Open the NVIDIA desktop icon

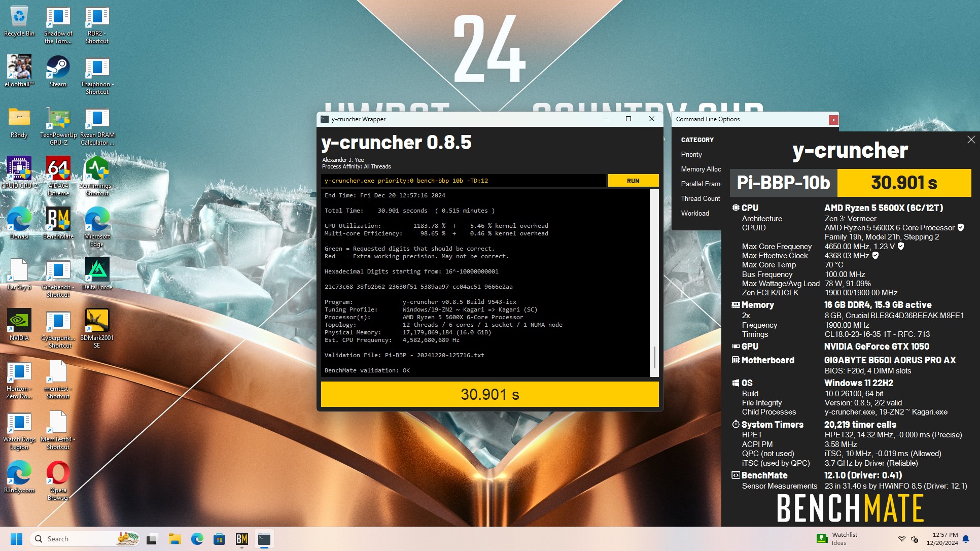(19, 325)
